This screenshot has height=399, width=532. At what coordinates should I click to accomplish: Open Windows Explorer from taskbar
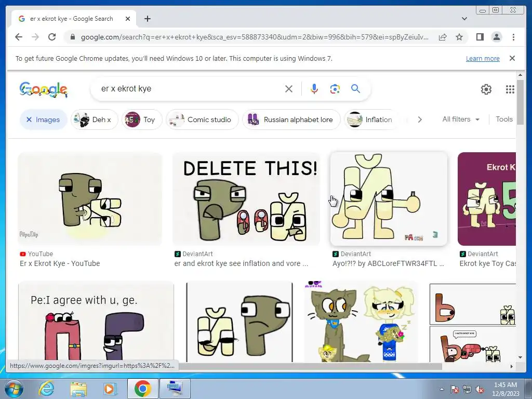pos(78,389)
